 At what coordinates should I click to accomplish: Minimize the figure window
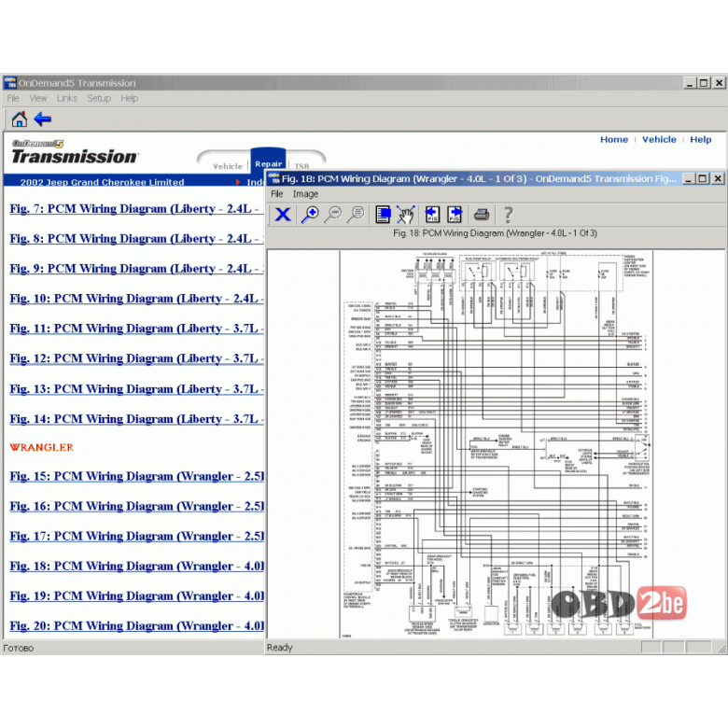pos(689,179)
